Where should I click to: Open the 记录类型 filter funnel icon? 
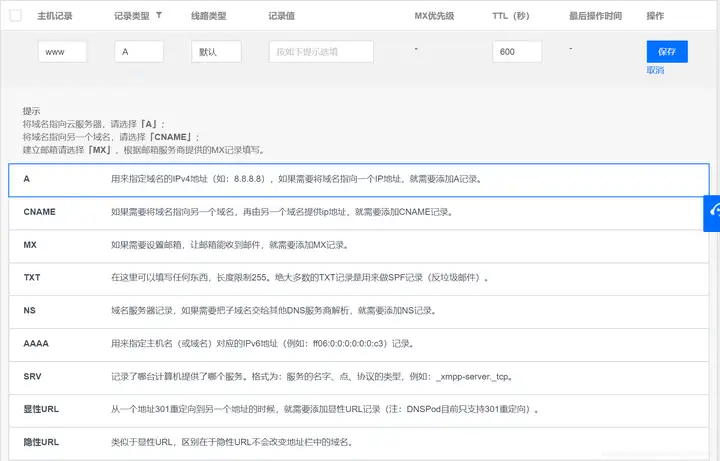[x=159, y=15]
